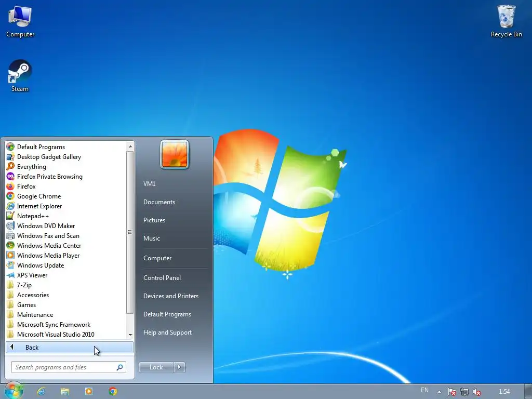The image size is (532, 399).
Task: Click the network status tray icon
Action: coord(464,392)
